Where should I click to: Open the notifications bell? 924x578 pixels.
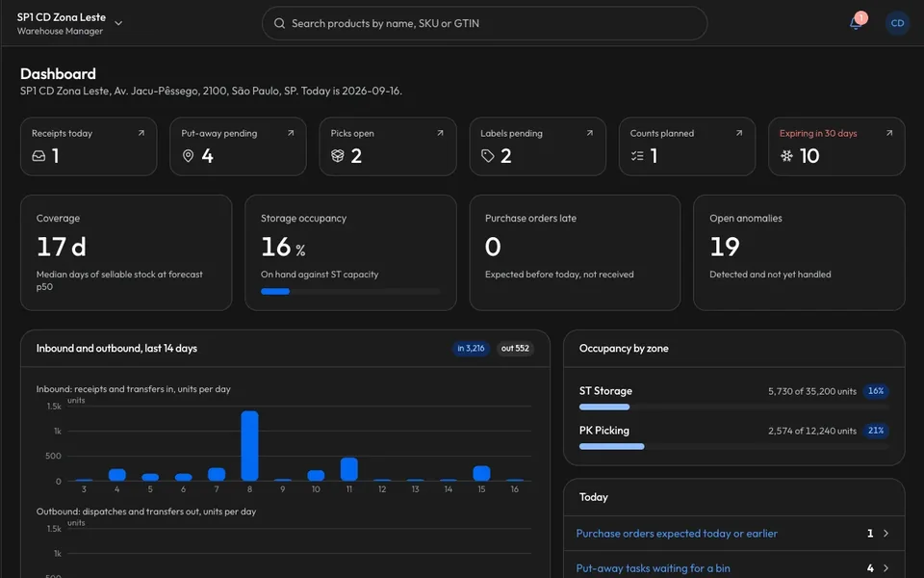856,23
